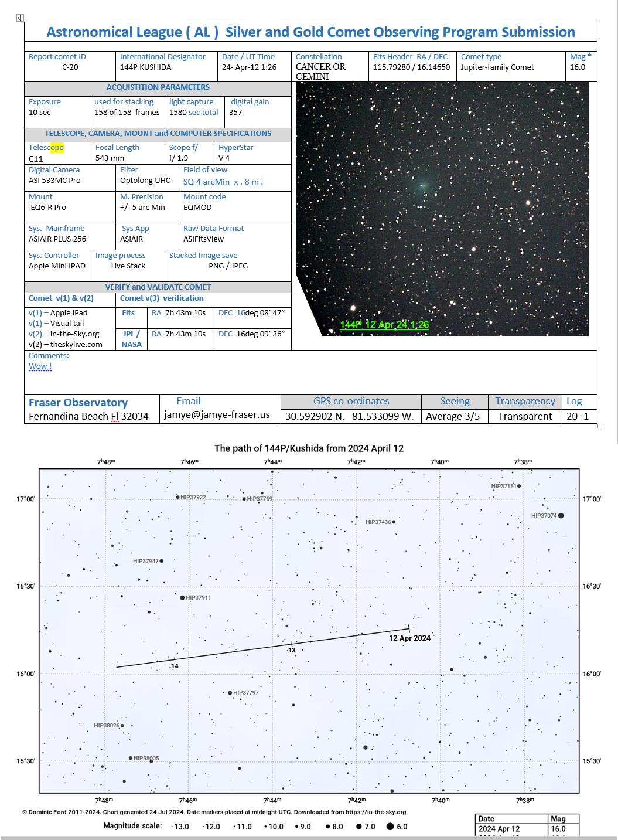Image resolution: width=618 pixels, height=840 pixels.
Task: Click the JPL / NASA verification label
Action: 132,339
